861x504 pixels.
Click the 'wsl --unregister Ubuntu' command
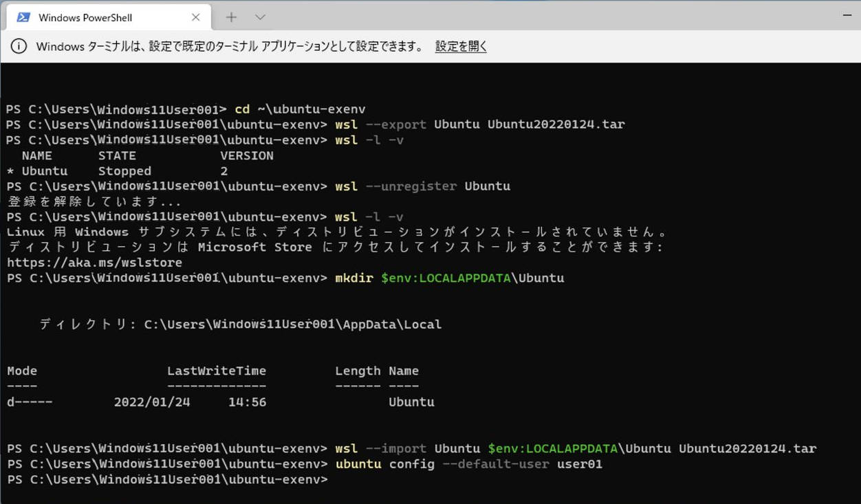pos(423,186)
